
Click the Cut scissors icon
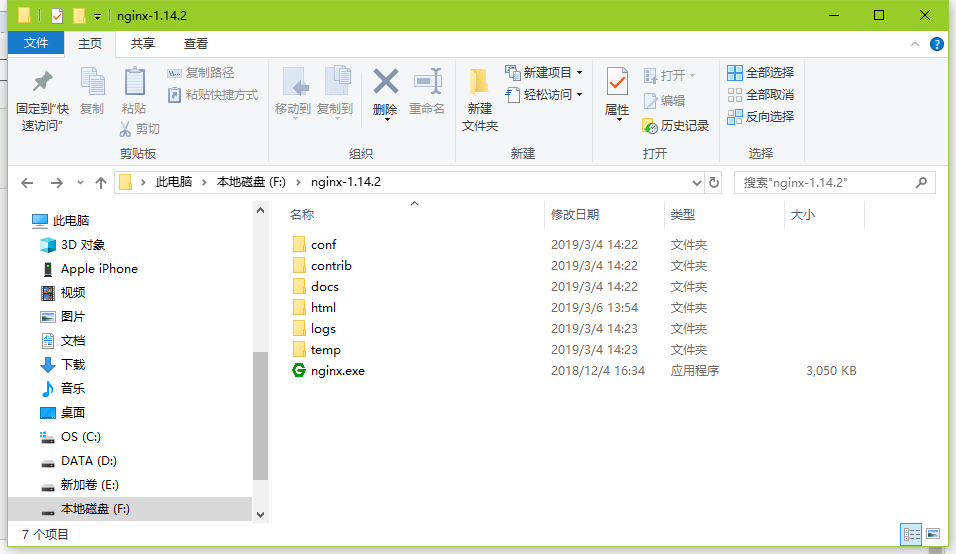coord(125,129)
